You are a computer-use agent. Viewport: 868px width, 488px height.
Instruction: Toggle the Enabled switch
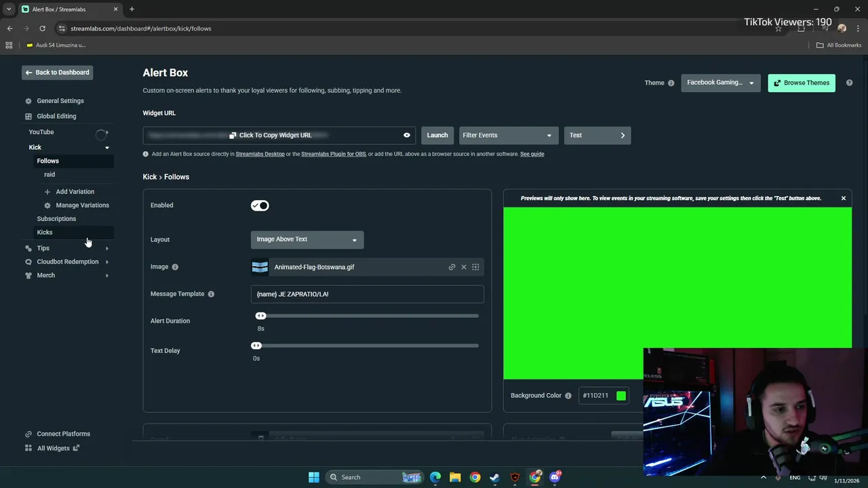click(x=260, y=205)
